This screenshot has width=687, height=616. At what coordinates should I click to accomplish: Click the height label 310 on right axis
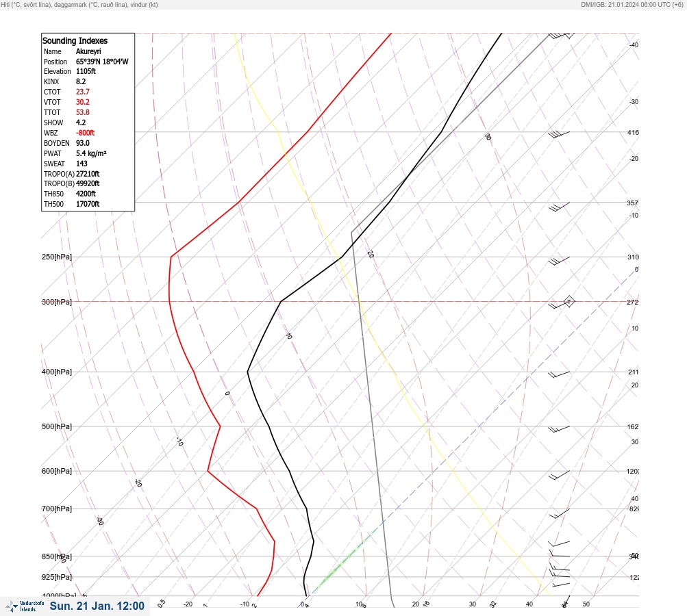tap(633, 257)
